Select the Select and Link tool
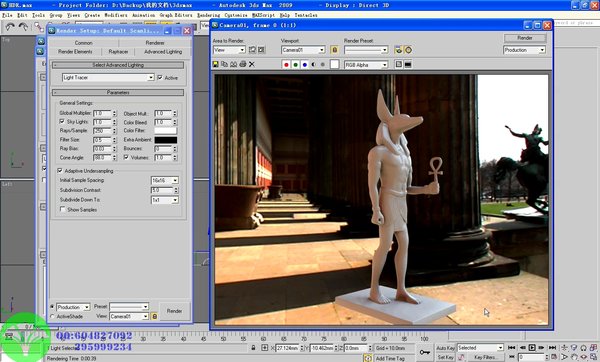The height and width of the screenshot is (362, 600). pyautogui.click(x=38, y=26)
